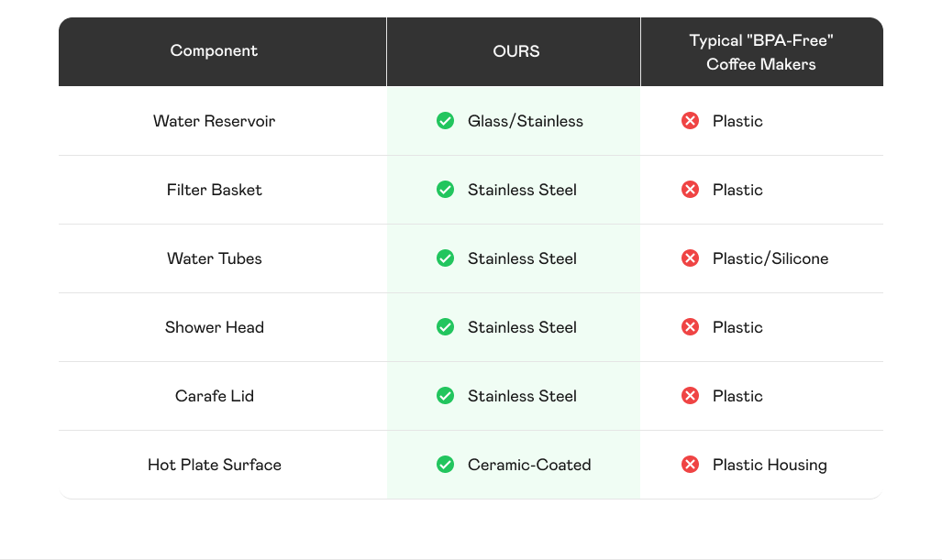Click green checkmark in Filter Basket row
The image size is (942, 560).
point(445,190)
